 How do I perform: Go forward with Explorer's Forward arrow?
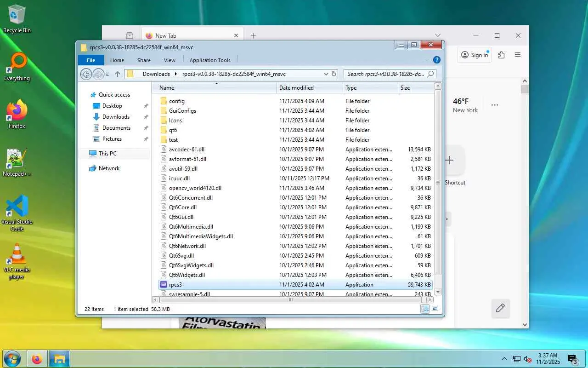[x=98, y=74]
